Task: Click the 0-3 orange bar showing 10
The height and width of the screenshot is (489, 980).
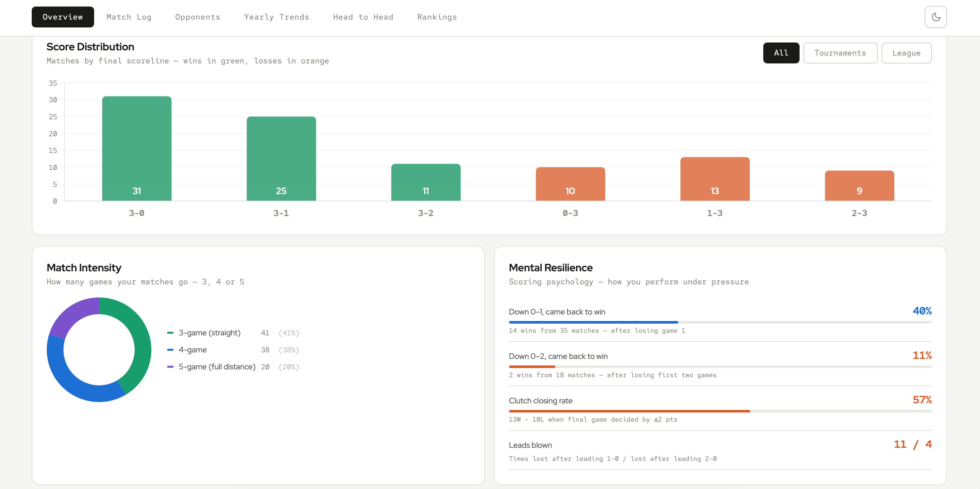Action: 570,184
